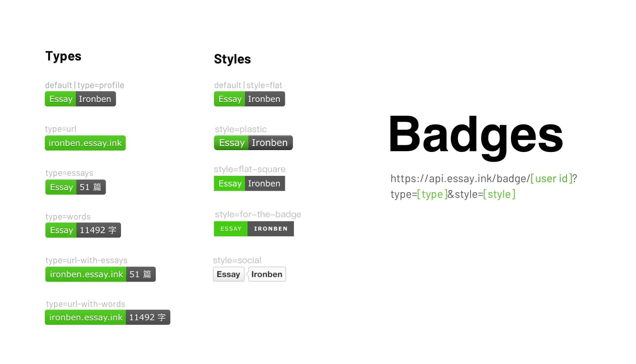This screenshot has height=364, width=636.
Task: Click the Ironben bubble in the social badge
Action: 267,274
